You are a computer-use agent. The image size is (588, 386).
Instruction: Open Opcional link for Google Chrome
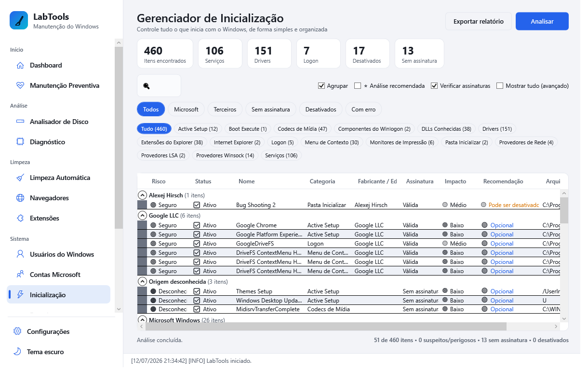[502, 225]
